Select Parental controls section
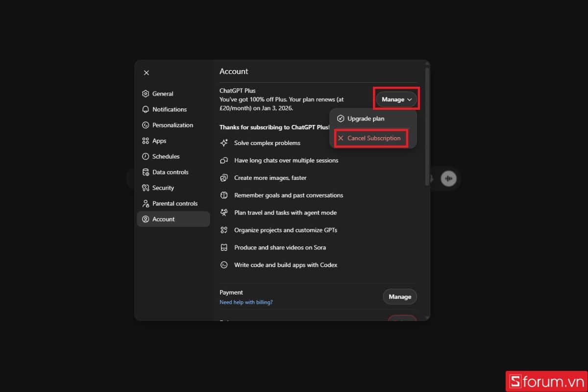 (x=173, y=203)
